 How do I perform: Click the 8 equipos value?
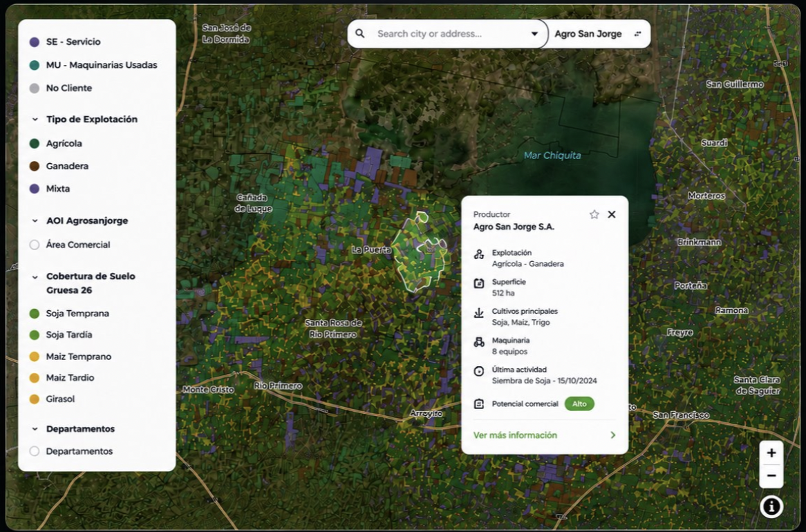509,352
